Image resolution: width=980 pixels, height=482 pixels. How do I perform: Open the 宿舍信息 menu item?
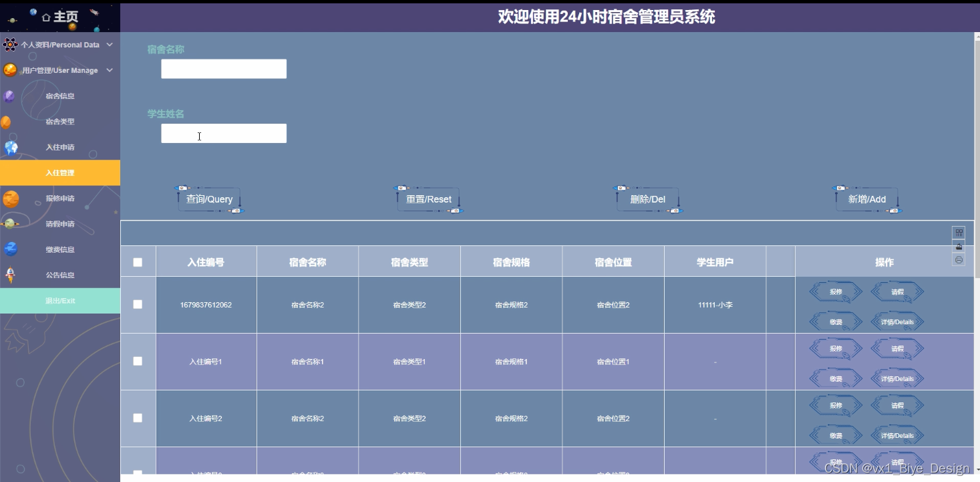pos(60,96)
